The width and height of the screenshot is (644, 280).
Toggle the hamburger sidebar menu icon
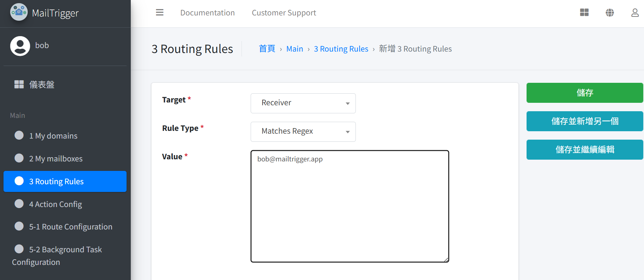click(x=160, y=13)
